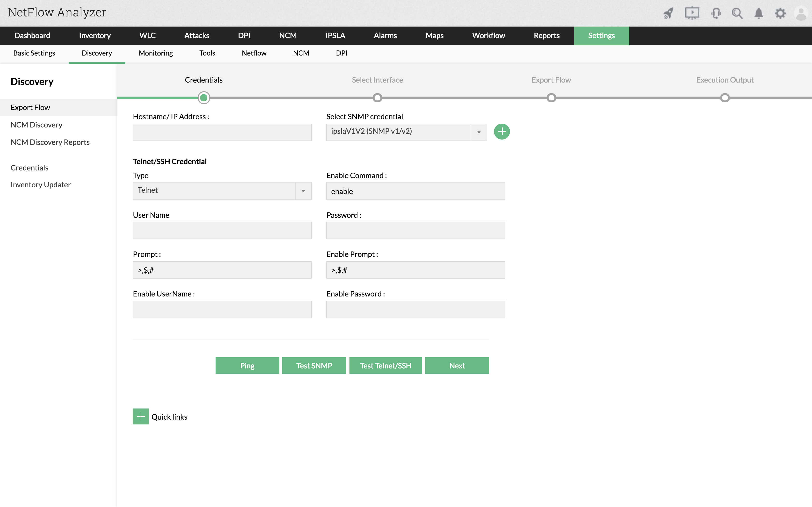Screen dimensions: 812x507
Task: Click the gear settings icon in header
Action: tap(780, 14)
